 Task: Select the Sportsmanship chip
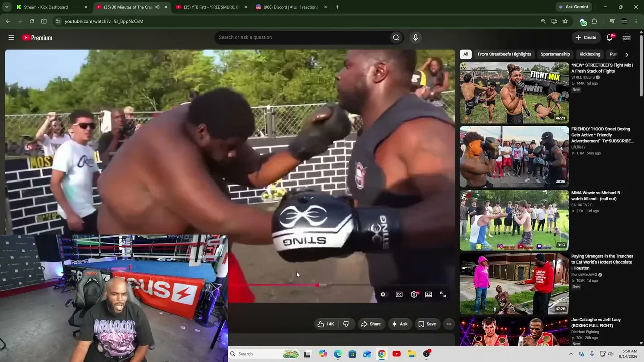(555, 54)
